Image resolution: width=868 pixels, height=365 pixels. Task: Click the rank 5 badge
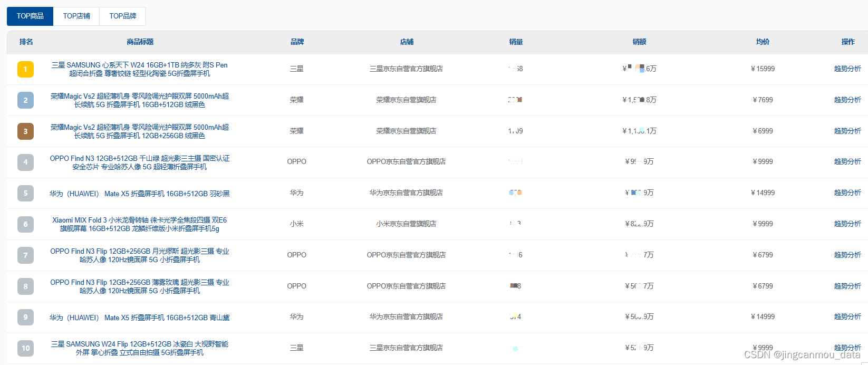pos(25,193)
